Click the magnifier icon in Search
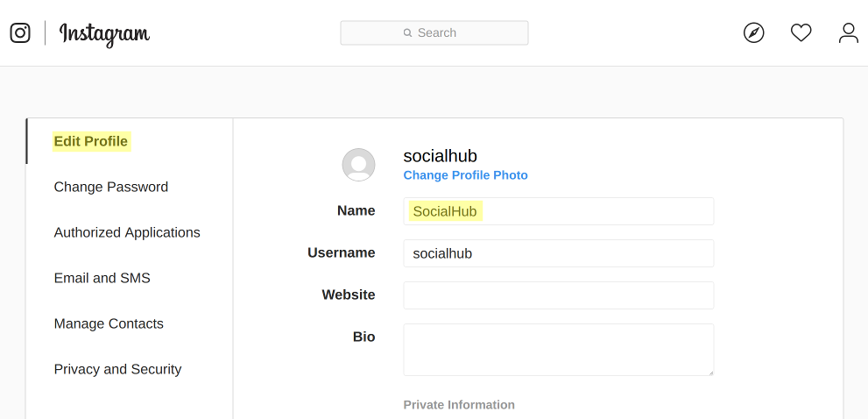 [x=407, y=32]
